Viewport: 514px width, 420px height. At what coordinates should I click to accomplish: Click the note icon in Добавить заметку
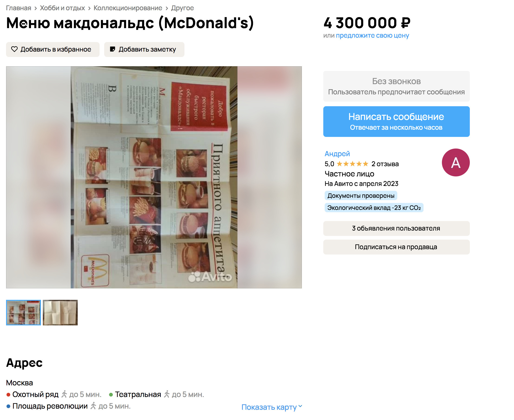[x=113, y=49]
